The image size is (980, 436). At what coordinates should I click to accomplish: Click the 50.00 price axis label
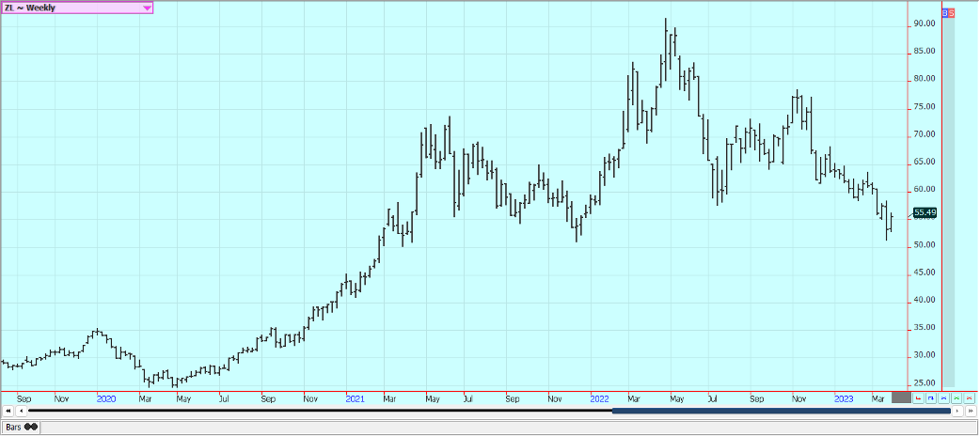click(x=925, y=245)
